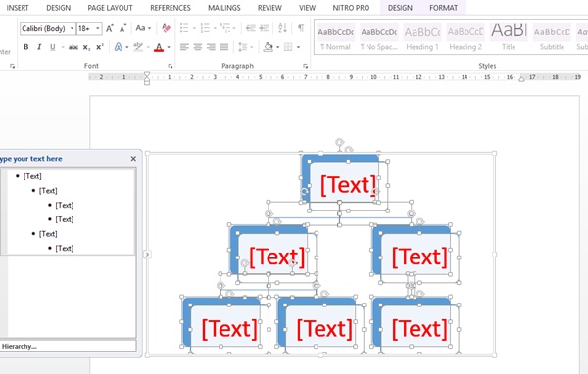Open Paragraph dialog launcher
The image size is (588, 374).
(x=305, y=66)
